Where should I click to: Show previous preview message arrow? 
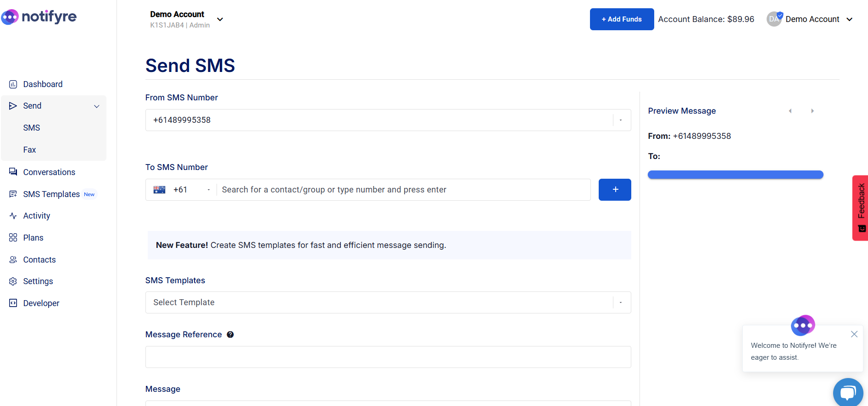(x=790, y=111)
